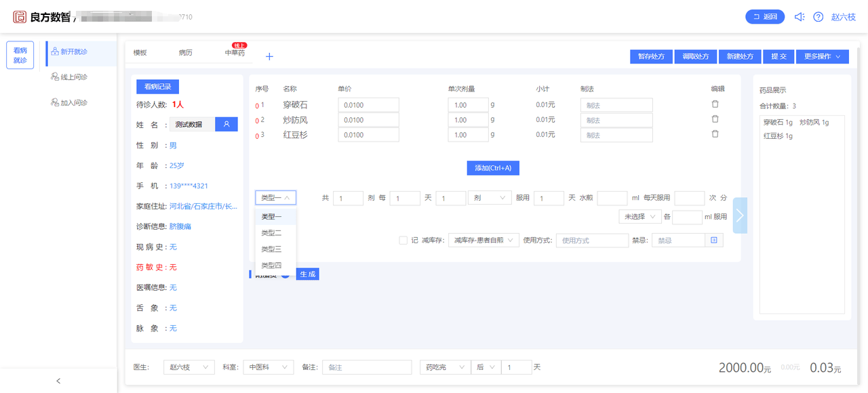Focus the 单价 field for 穿破石
This screenshot has height=393, width=868.
point(368,105)
